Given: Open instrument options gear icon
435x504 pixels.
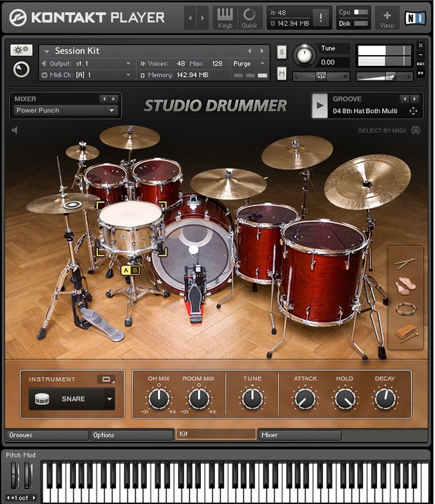Looking at the screenshot, I should pyautogui.click(x=21, y=50).
